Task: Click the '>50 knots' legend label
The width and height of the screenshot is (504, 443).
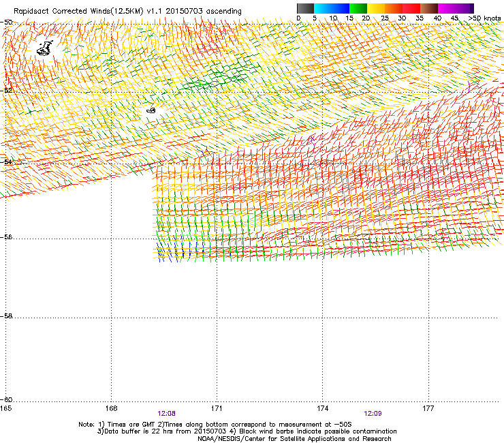Action: click(x=484, y=18)
